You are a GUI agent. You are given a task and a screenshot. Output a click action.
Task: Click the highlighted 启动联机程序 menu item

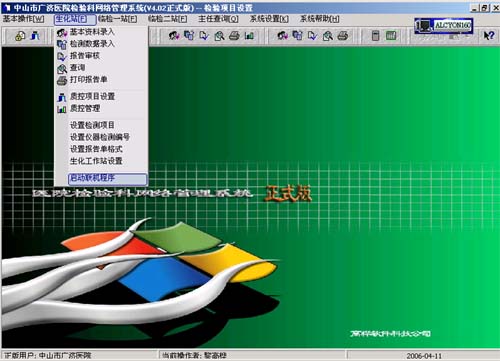(x=107, y=178)
